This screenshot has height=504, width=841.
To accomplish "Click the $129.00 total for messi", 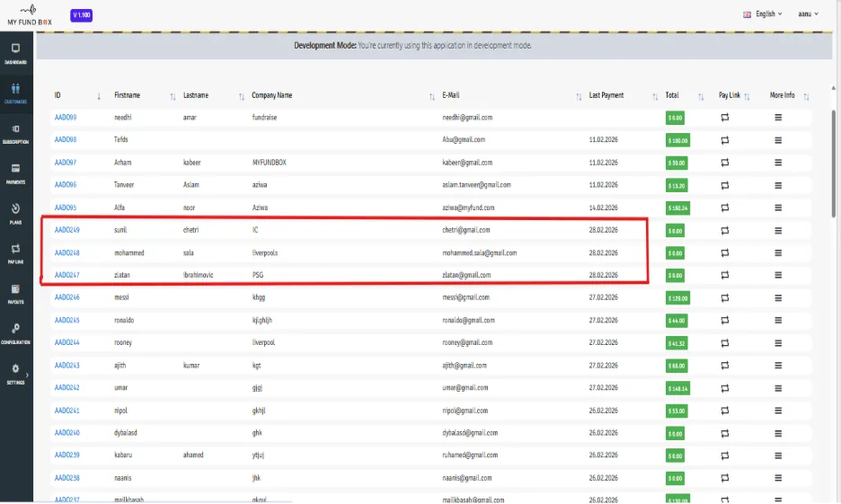I will (677, 298).
